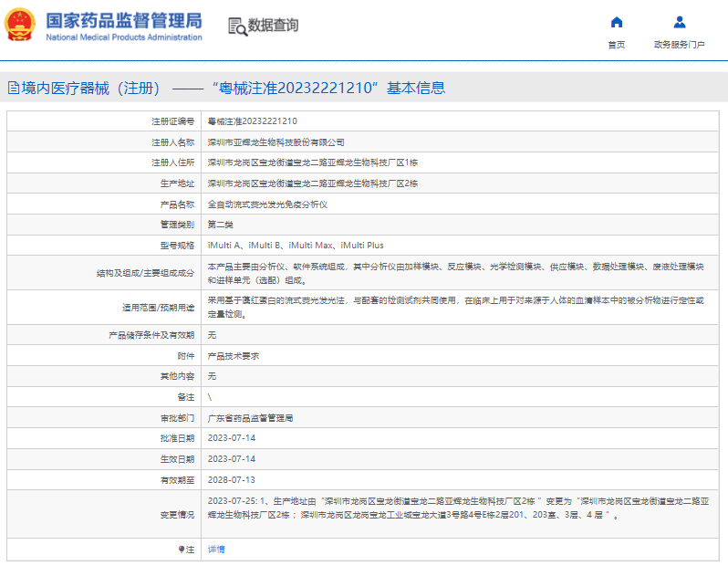The width and height of the screenshot is (728, 566).
Task: Click the 结构及组成 description text
Action: (455, 273)
